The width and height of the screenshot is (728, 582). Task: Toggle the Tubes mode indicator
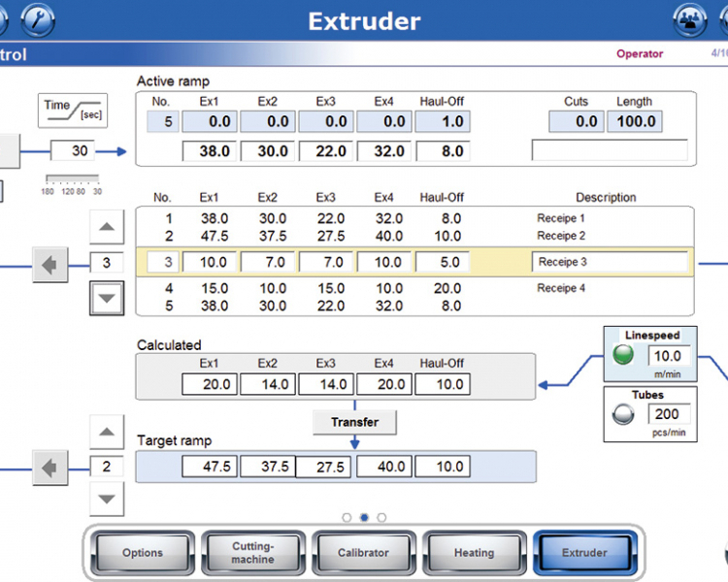coord(624,414)
